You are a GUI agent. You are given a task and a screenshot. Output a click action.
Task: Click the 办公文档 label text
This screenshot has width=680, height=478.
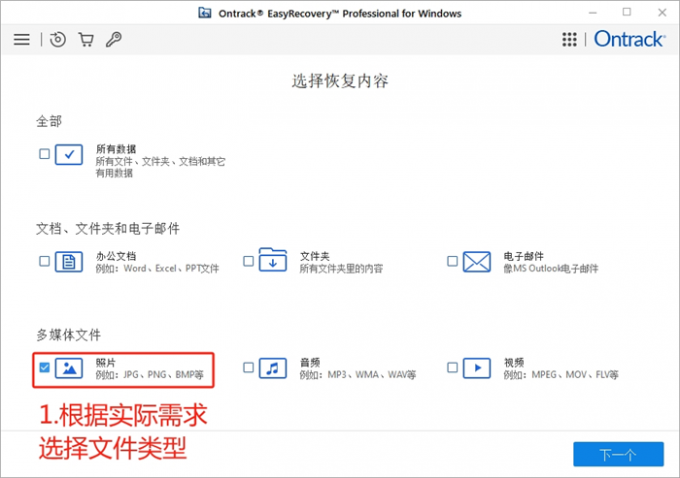click(x=116, y=256)
